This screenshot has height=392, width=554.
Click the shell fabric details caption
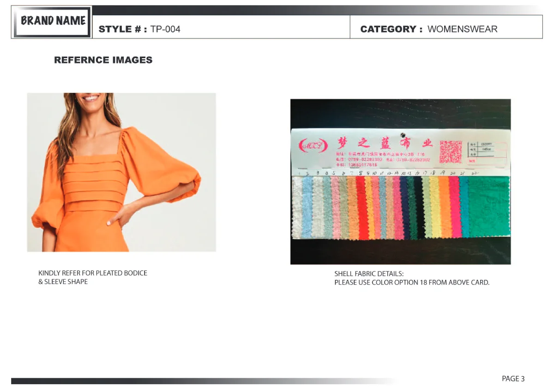(x=411, y=278)
